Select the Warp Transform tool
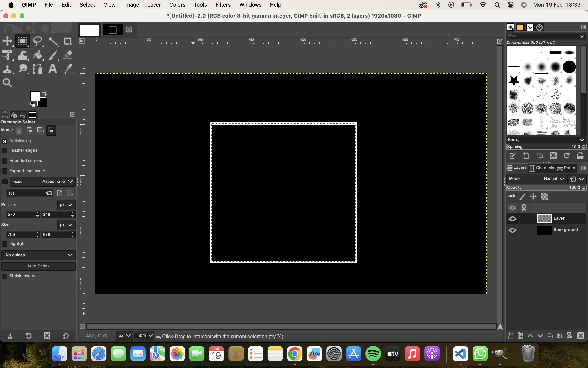The height and width of the screenshot is (368, 588). (22, 55)
